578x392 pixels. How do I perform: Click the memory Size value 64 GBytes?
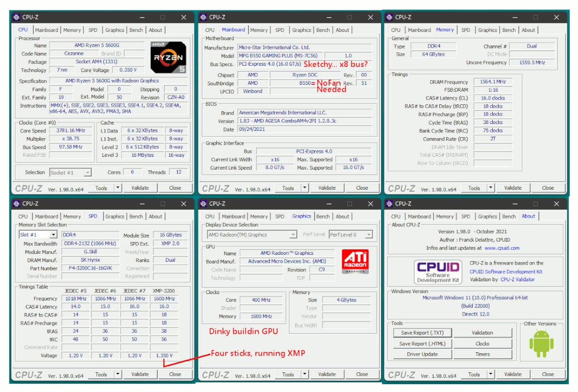[x=433, y=54]
